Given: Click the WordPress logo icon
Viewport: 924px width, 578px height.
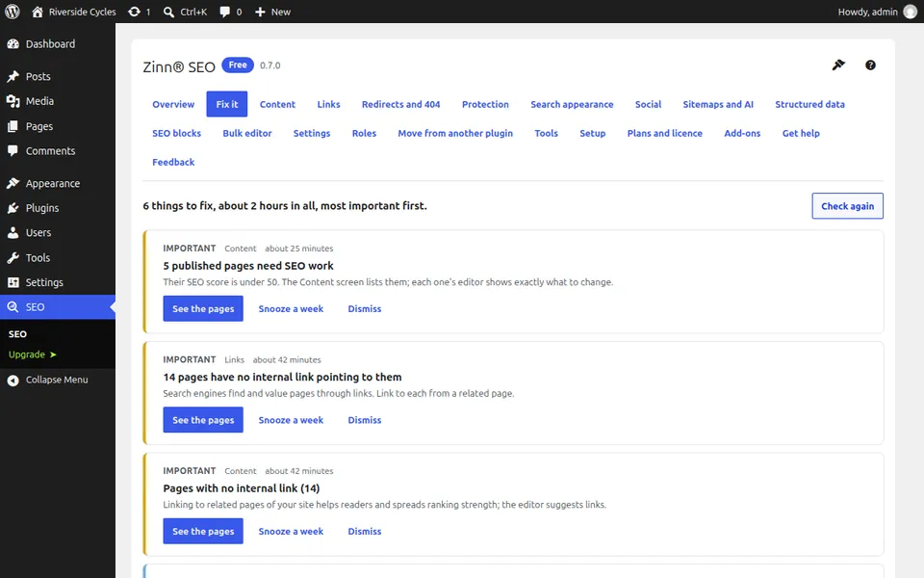Looking at the screenshot, I should [x=12, y=12].
